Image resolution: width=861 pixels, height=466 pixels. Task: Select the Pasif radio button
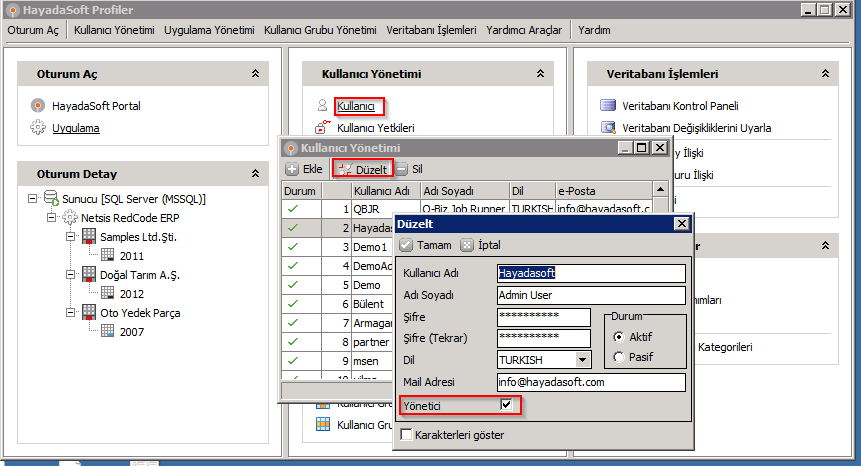[619, 357]
